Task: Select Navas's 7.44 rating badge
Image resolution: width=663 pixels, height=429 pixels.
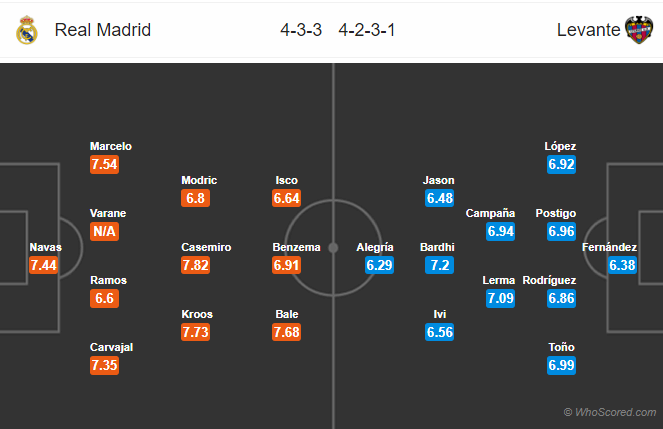Action: point(45,265)
